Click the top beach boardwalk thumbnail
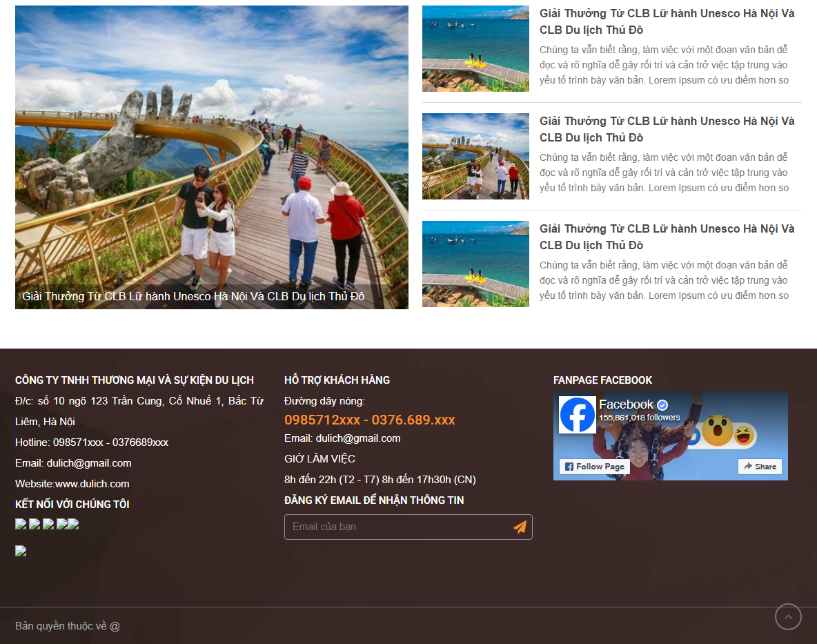The image size is (817, 644). point(475,48)
